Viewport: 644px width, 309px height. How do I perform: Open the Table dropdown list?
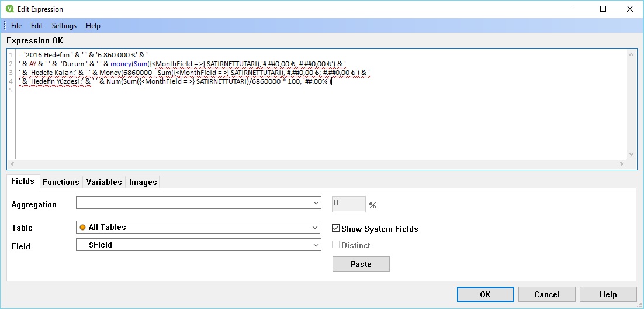pos(316,227)
